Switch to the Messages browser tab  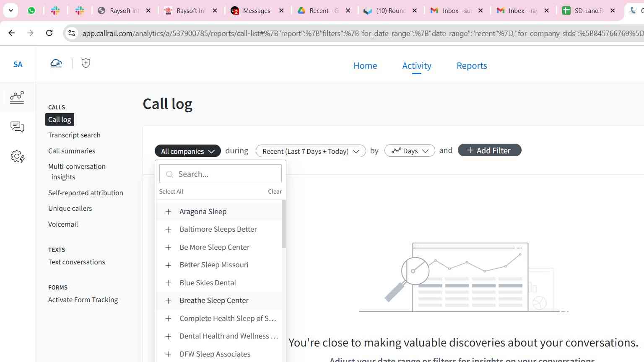[x=256, y=10]
